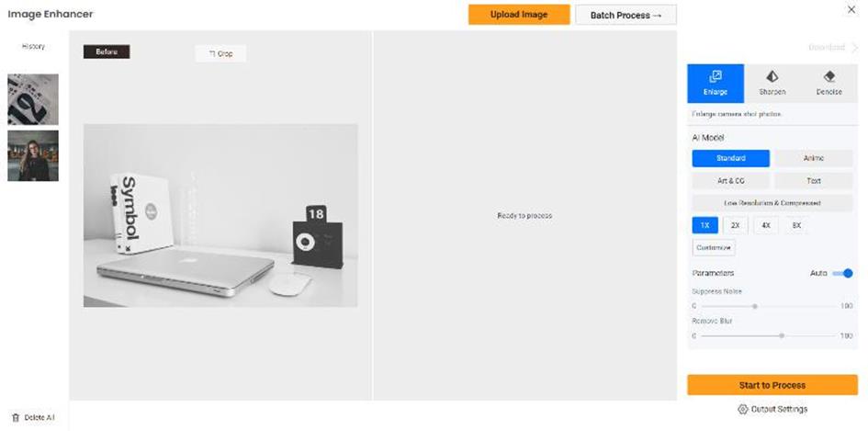Screen dimensions: 868x431
Task: Open the Batch Process page
Action: (x=626, y=15)
